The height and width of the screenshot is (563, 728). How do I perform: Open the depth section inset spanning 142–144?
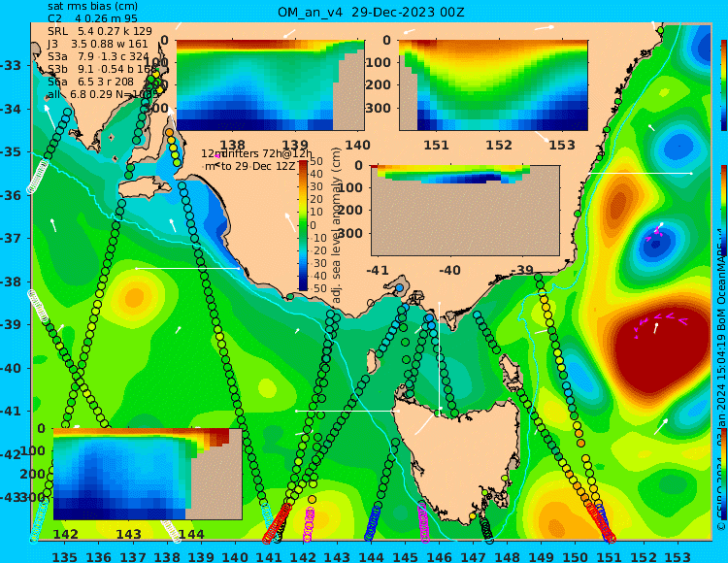pos(148,474)
